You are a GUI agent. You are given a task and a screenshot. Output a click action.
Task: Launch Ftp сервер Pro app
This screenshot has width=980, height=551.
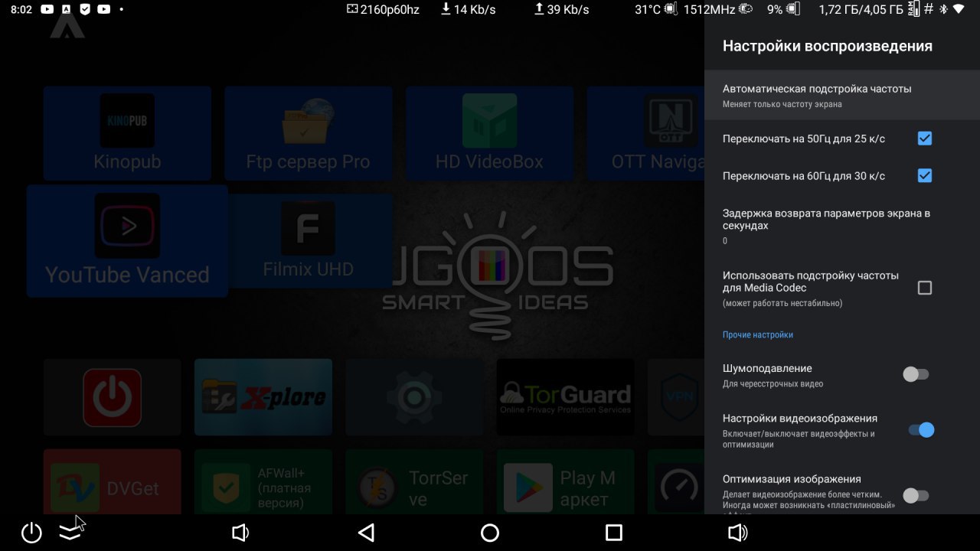click(x=308, y=133)
